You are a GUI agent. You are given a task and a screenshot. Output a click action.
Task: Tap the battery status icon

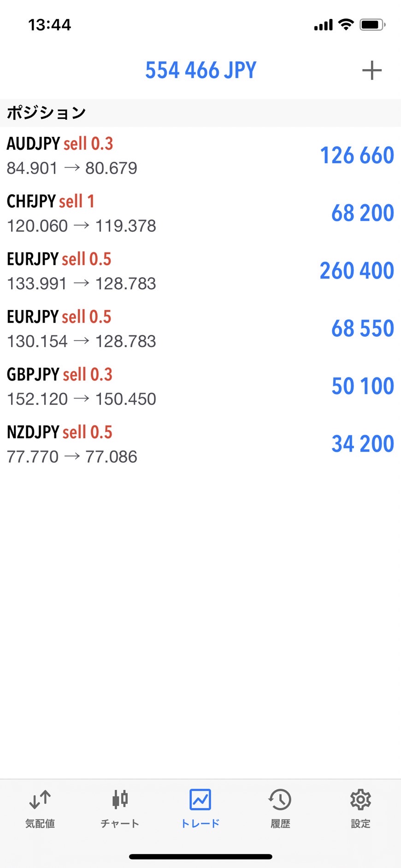pyautogui.click(x=372, y=24)
